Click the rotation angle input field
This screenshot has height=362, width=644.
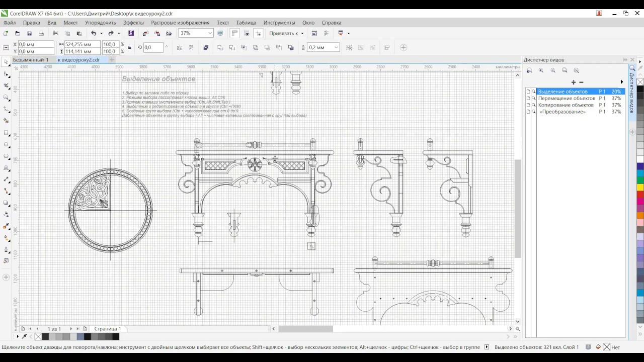[x=152, y=48]
